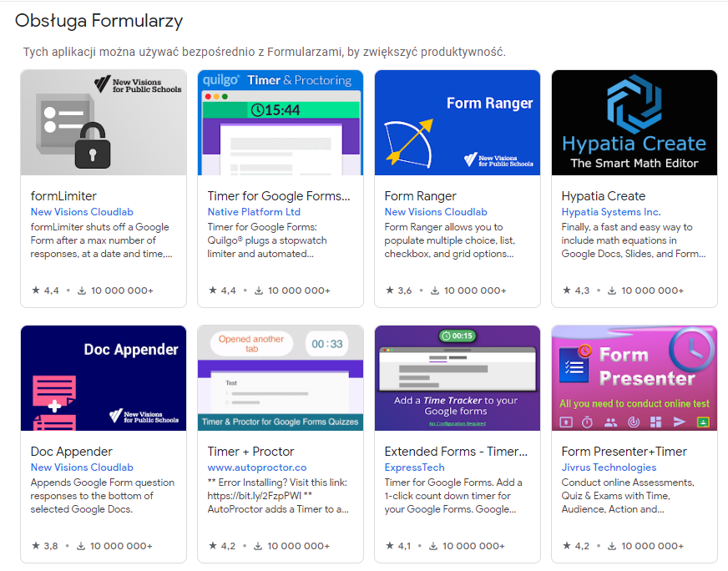Open the Timer for Google Forms banner image
The image size is (728, 571).
click(281, 123)
